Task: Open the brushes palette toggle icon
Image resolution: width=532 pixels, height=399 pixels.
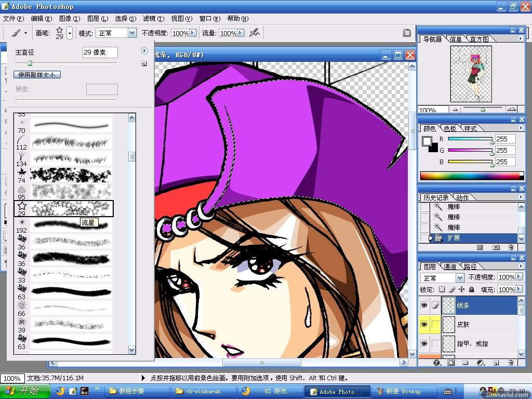Action: tap(406, 33)
